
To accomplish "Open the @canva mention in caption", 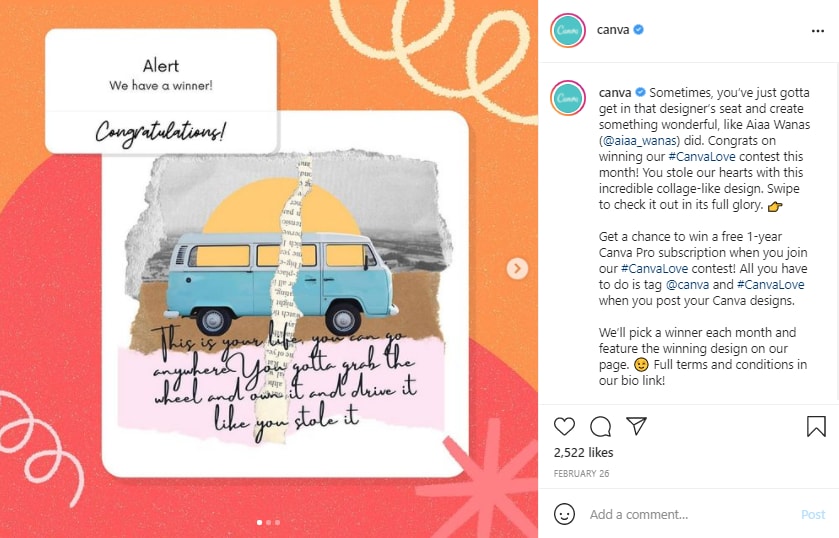I will click(x=687, y=285).
